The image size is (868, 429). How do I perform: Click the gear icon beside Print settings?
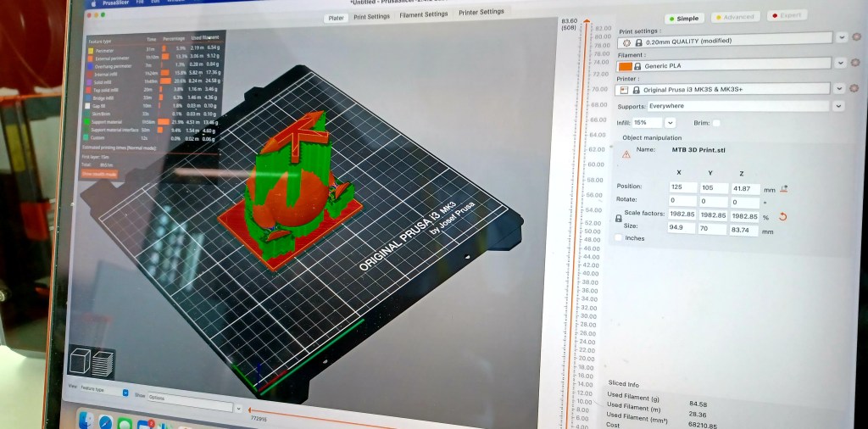(856, 37)
